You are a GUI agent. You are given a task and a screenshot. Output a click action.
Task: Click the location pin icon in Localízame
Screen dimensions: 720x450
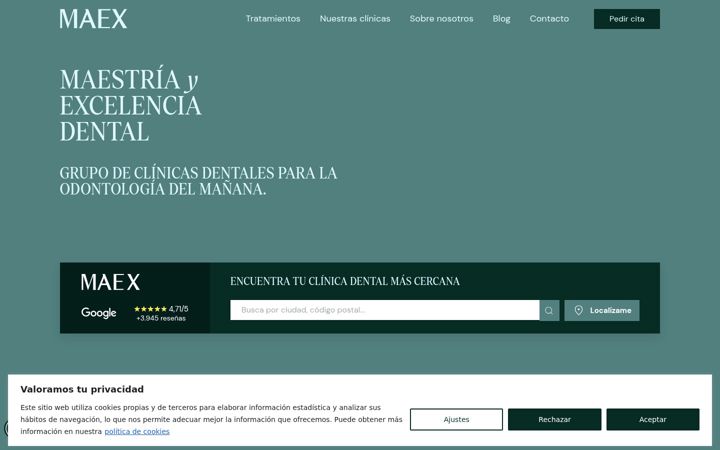579,310
